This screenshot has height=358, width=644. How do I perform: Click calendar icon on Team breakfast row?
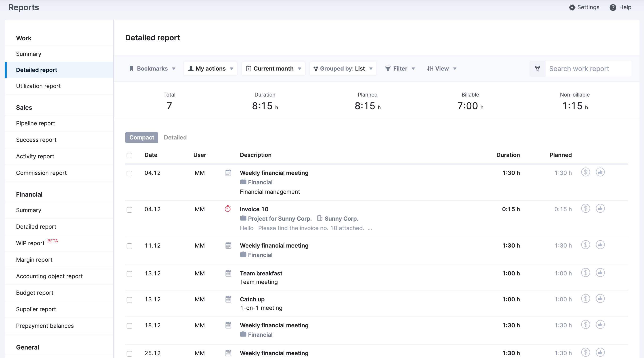click(x=228, y=273)
